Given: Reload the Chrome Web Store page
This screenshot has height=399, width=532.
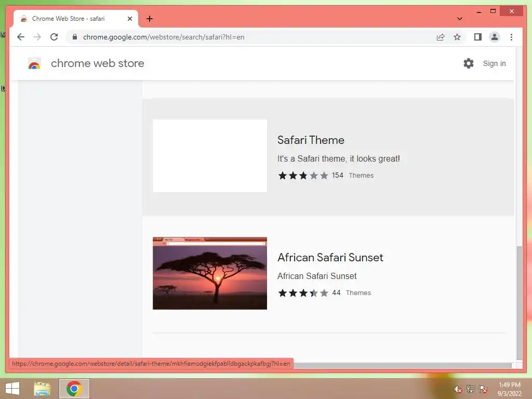Looking at the screenshot, I should [54, 37].
